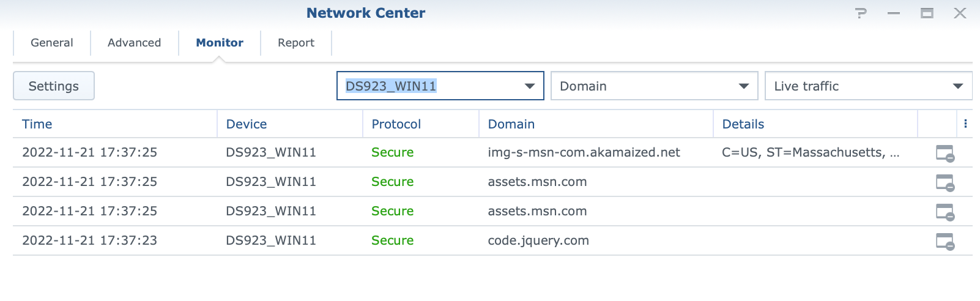Click block icon in first assets.msn.com row
Image resolution: width=980 pixels, height=301 pixels.
tap(945, 182)
